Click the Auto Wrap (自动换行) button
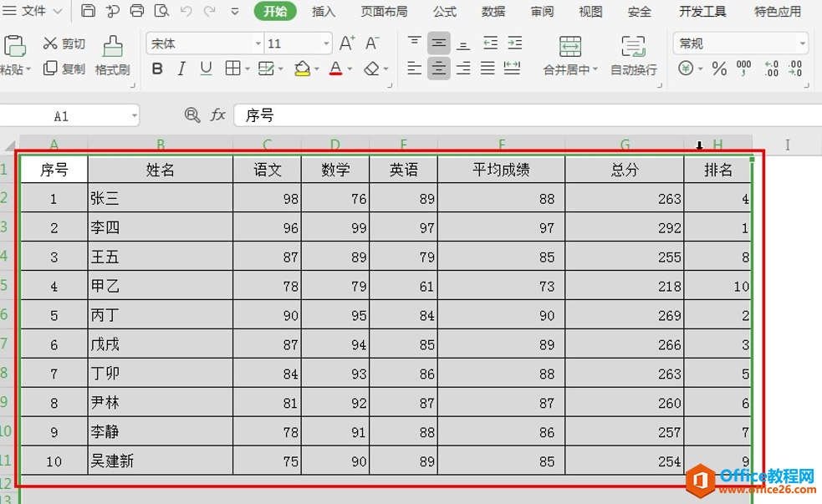 click(633, 55)
